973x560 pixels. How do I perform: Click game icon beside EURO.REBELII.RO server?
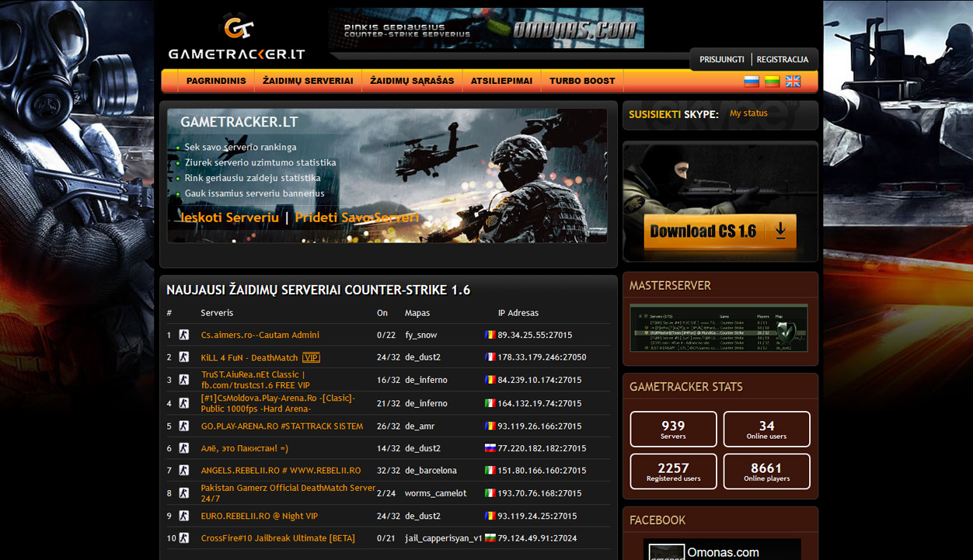tap(184, 516)
